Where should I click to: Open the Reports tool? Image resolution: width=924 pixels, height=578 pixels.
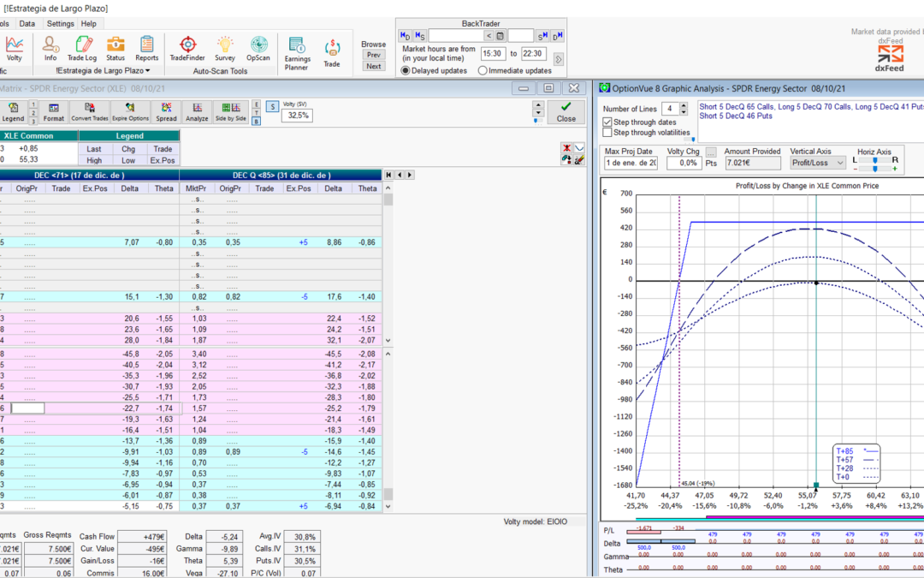[x=147, y=48]
